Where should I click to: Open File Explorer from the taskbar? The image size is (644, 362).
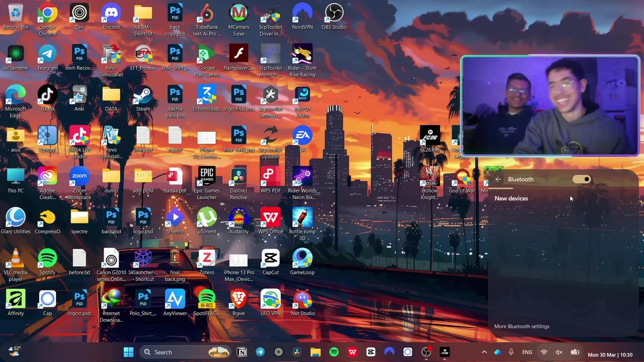click(x=315, y=352)
